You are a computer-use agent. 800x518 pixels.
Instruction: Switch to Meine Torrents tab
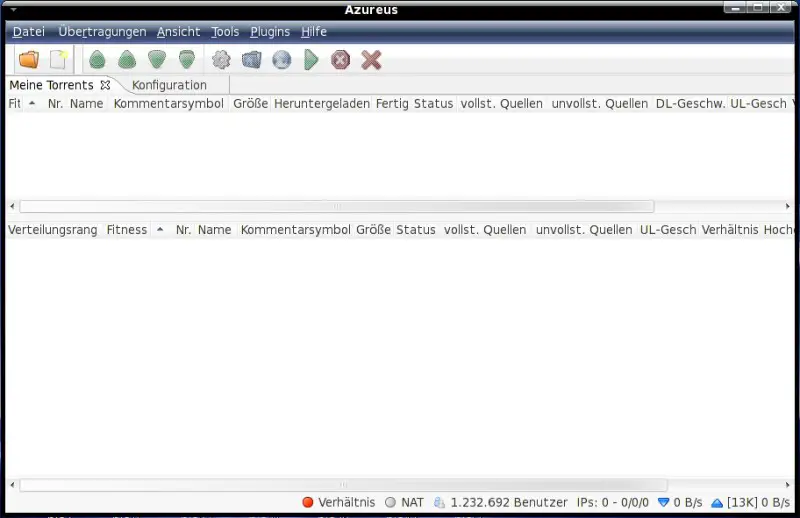click(52, 85)
